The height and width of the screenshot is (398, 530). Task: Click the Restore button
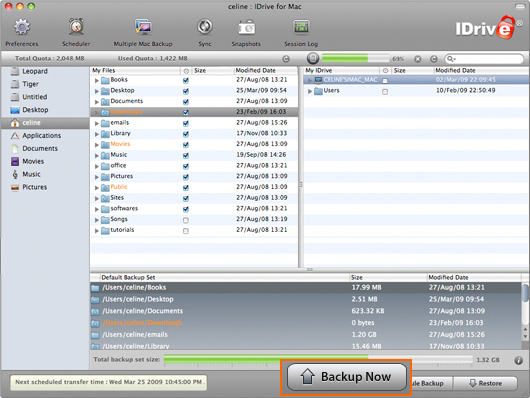pos(485,383)
